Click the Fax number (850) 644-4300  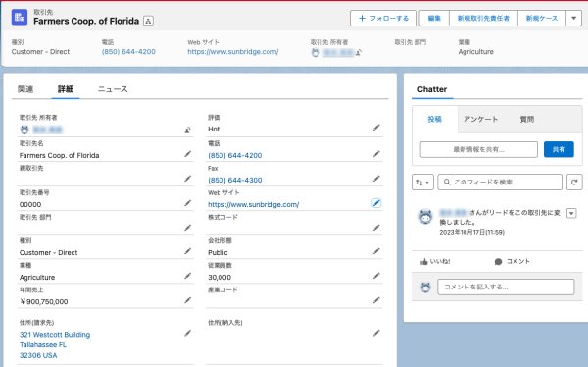[235, 180]
